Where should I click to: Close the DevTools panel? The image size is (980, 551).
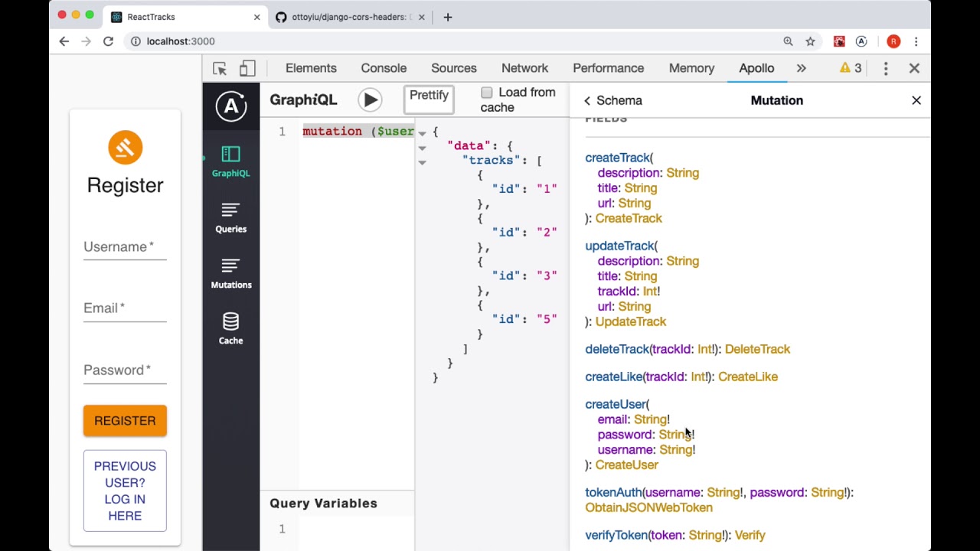[914, 68]
